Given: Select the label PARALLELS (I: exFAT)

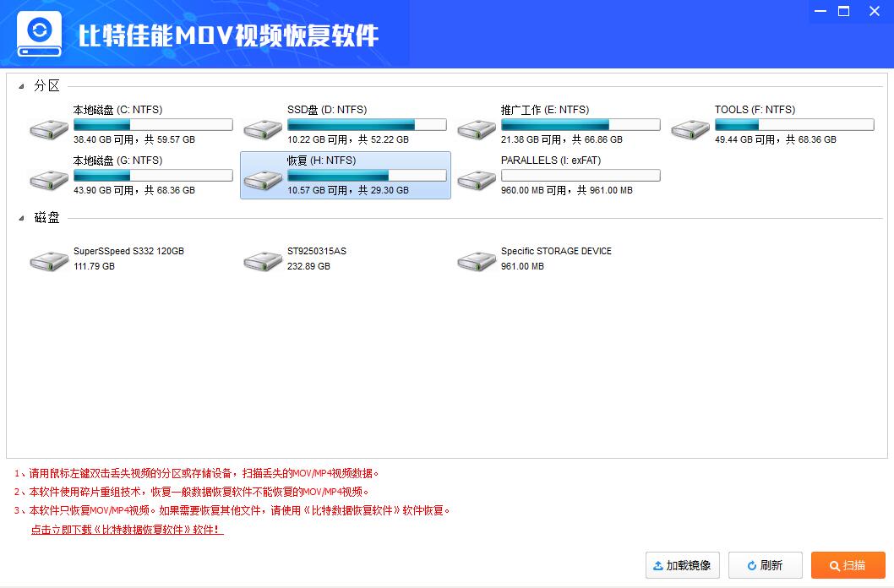Looking at the screenshot, I should click(x=551, y=161).
